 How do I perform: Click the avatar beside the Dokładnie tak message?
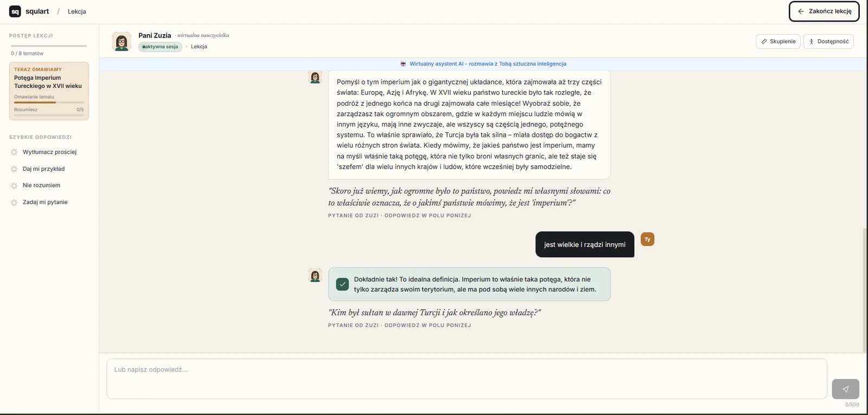coord(315,275)
